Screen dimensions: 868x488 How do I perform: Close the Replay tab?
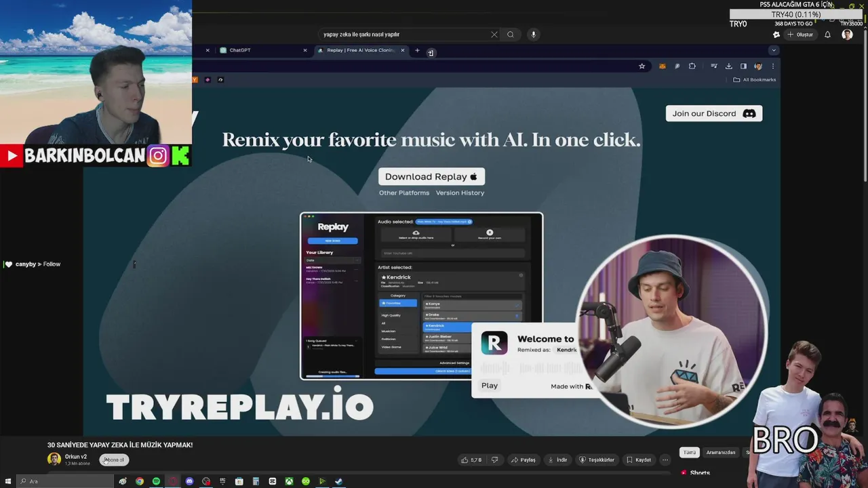pos(403,50)
